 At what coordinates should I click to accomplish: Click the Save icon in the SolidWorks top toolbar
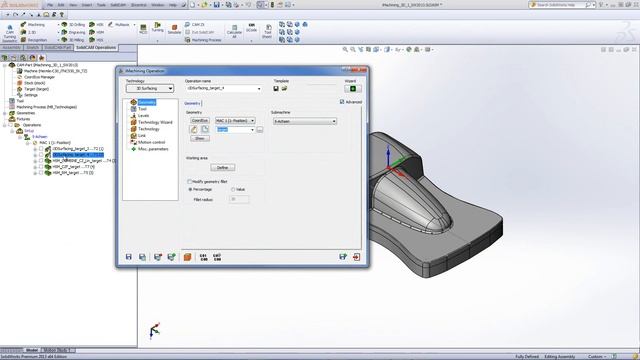click(217, 5)
